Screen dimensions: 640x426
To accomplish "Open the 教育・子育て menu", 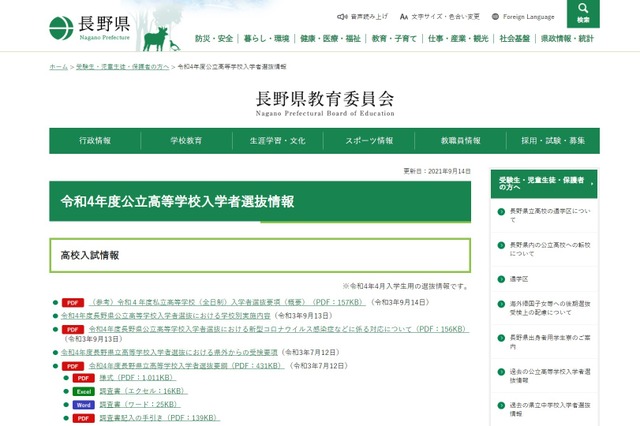I will coord(394,39).
